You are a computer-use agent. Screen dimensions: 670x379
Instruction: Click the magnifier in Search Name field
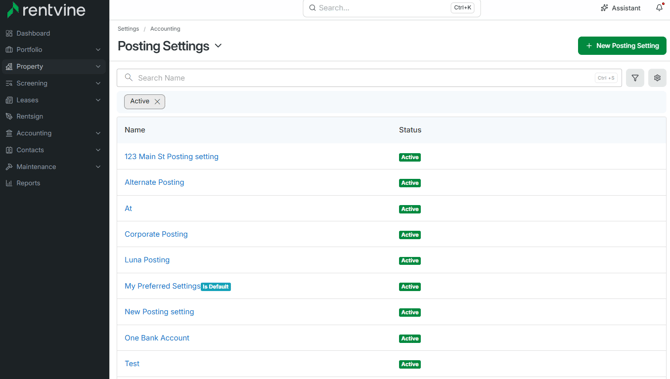pyautogui.click(x=129, y=77)
